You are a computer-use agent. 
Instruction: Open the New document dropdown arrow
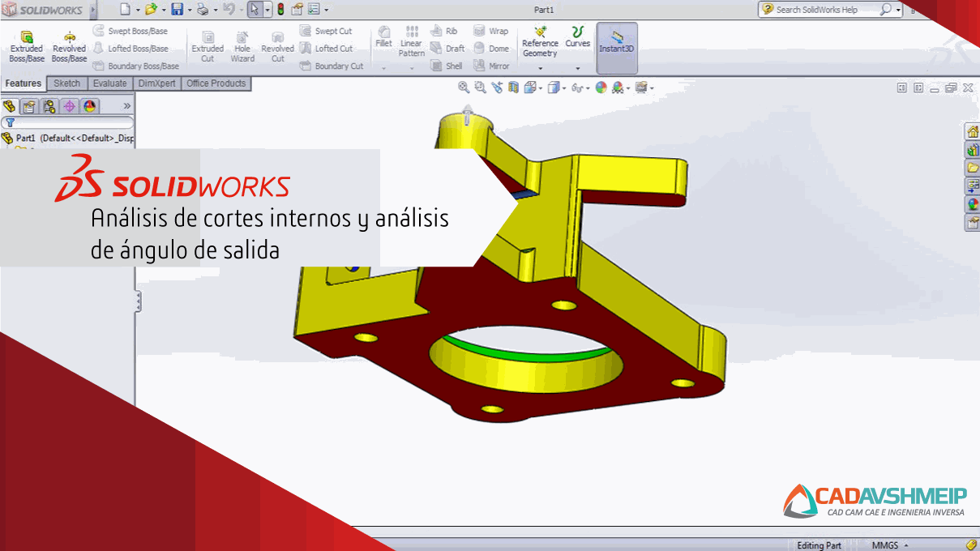[x=137, y=10]
